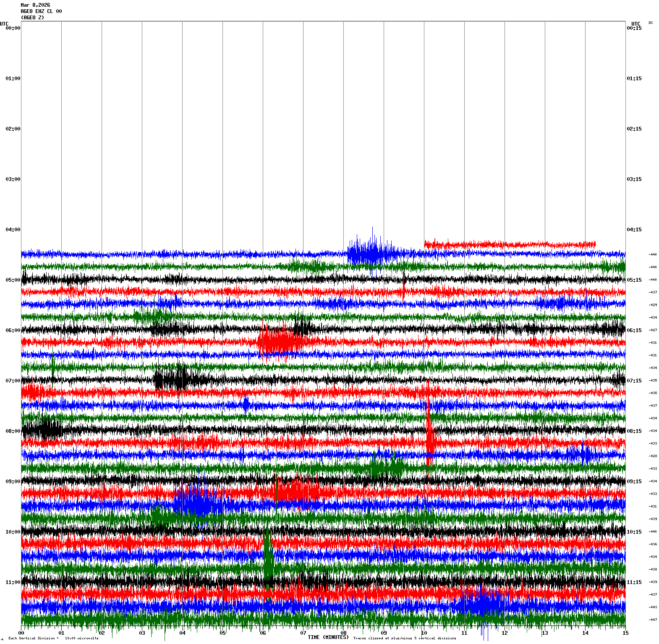The image size is (659, 644).
Task: Click the 11:00 label on left axis
Action: pyautogui.click(x=13, y=582)
